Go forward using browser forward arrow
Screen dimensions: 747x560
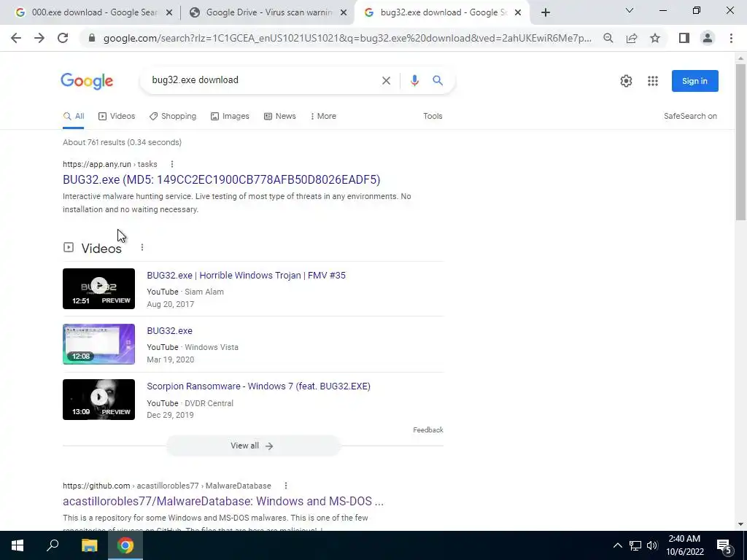[x=39, y=38]
